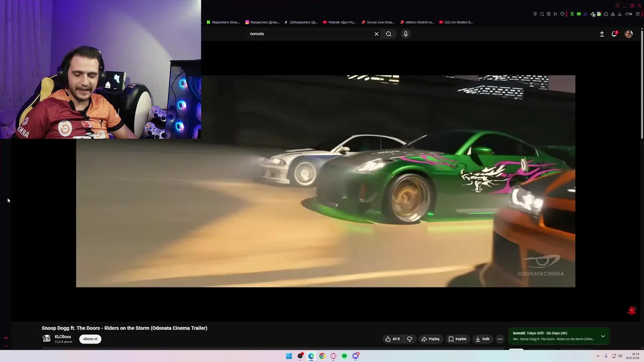The height and width of the screenshot is (362, 644).
Task: Open Spotify from the taskbar
Action: 344,356
